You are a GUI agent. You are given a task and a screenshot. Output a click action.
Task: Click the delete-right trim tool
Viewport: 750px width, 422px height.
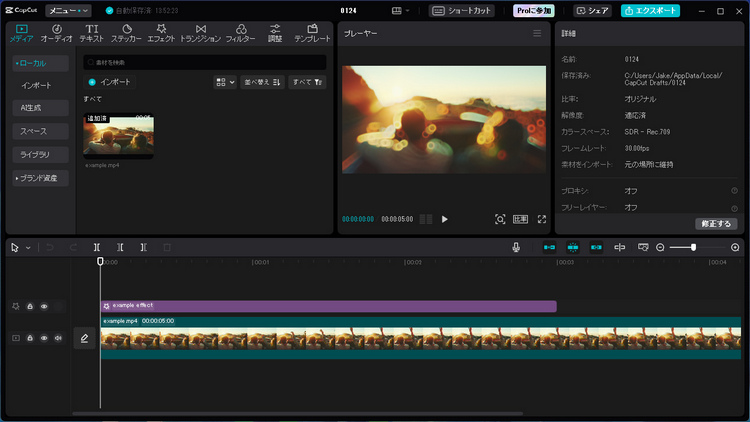[x=143, y=247]
